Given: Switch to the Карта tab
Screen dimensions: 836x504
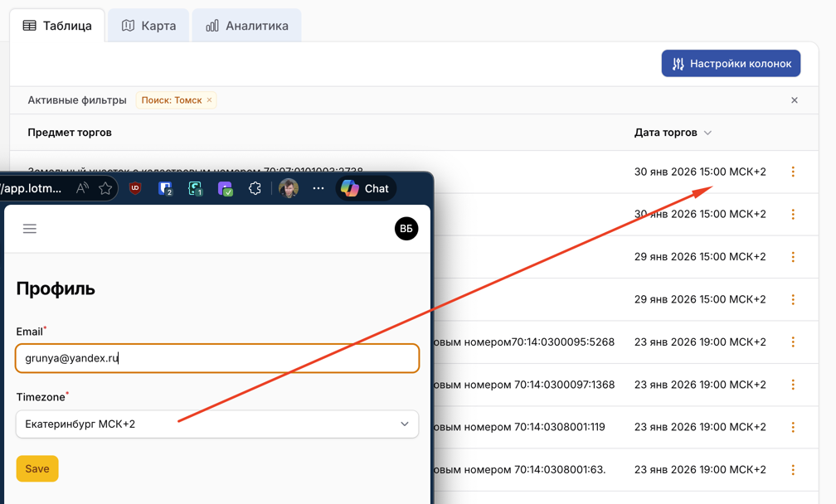Looking at the screenshot, I should (149, 26).
